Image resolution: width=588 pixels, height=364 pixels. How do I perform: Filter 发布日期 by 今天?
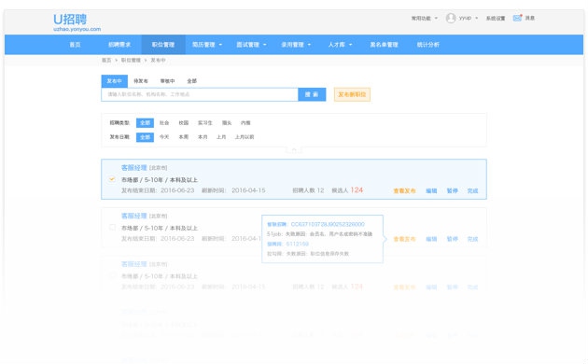point(164,137)
